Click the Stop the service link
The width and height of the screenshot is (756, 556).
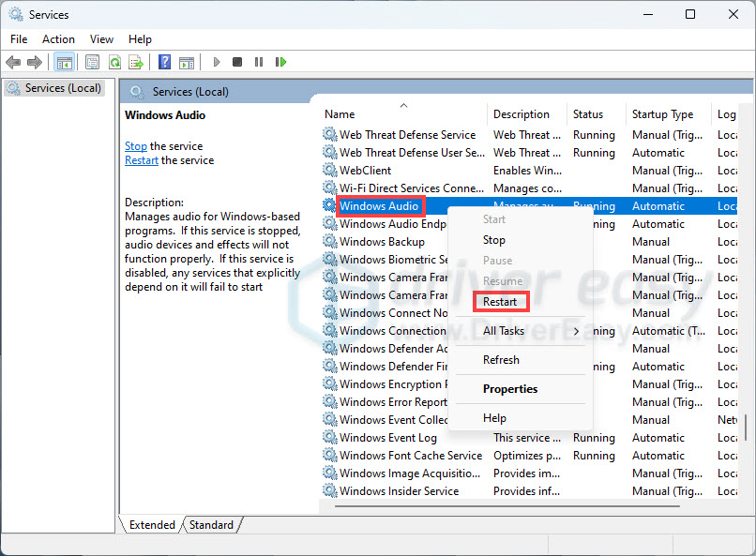point(136,146)
